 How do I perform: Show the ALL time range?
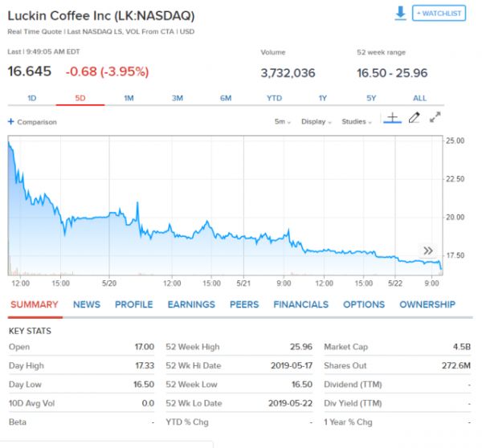tap(419, 98)
